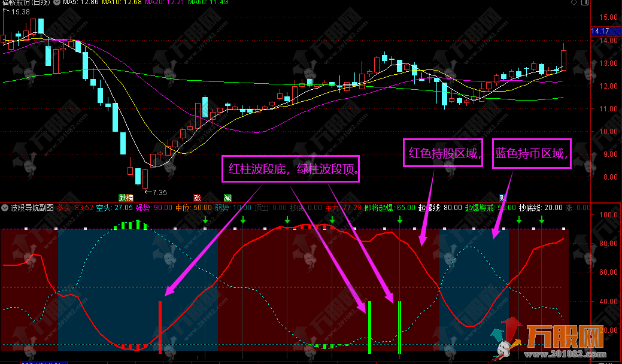Select the MA60: 11.49 indicator label
The width and height of the screenshot is (622, 364).
point(208,2)
